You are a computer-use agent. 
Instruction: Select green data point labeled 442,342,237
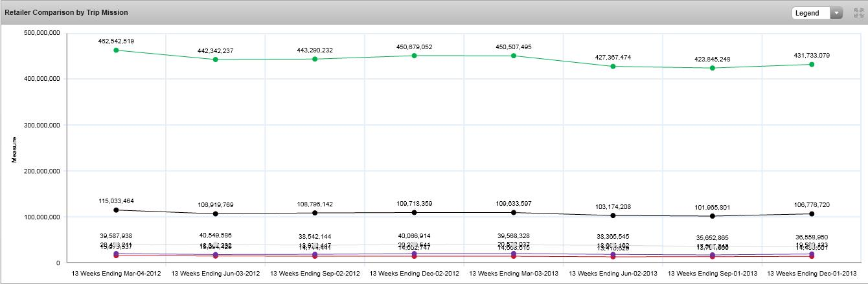[x=216, y=60]
